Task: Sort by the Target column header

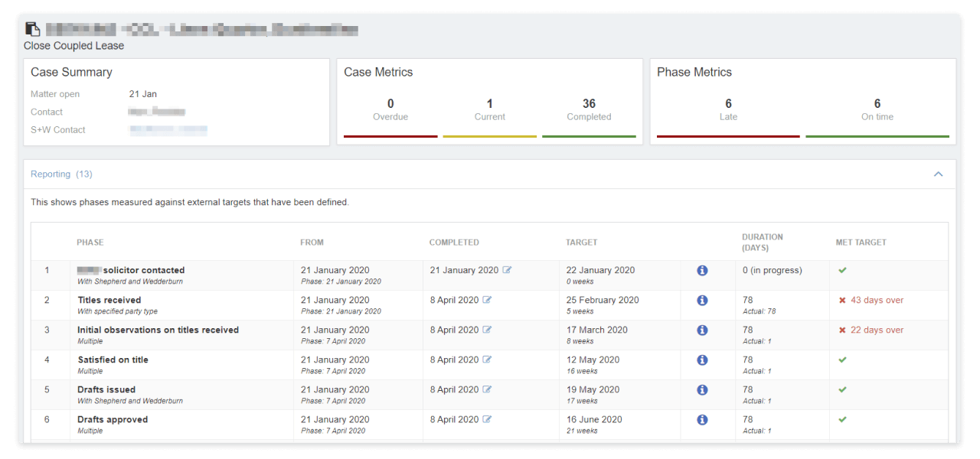Action: pos(581,243)
